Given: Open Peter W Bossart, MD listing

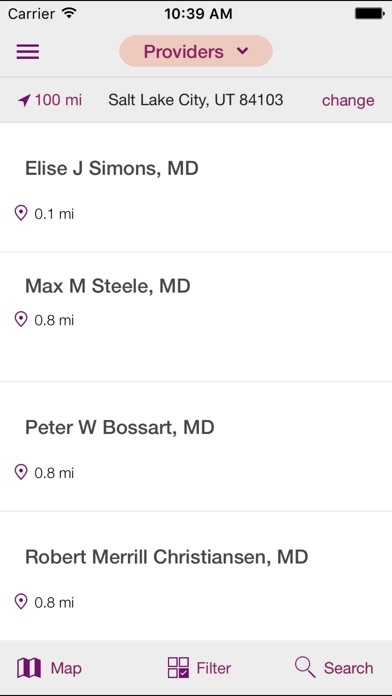Looking at the screenshot, I should click(x=196, y=447).
